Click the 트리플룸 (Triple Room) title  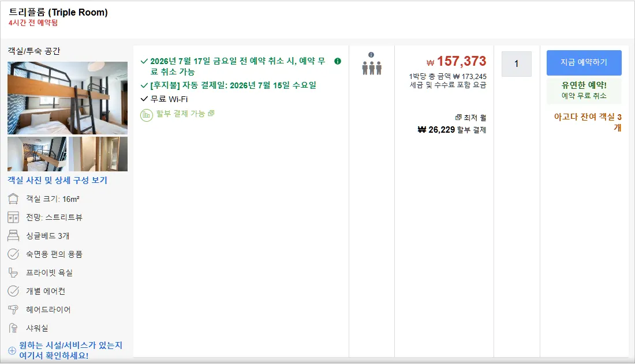(58, 13)
